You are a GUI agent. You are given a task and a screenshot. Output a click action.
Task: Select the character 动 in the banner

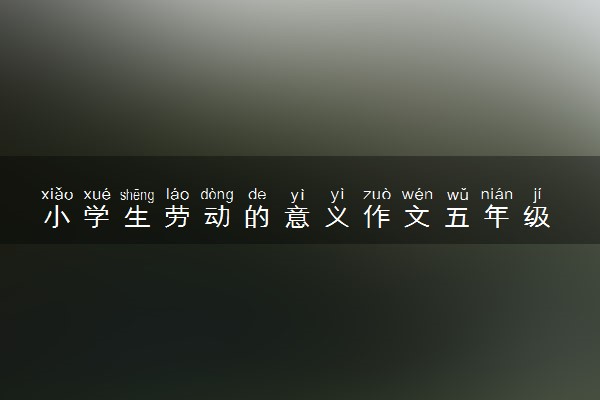217,217
